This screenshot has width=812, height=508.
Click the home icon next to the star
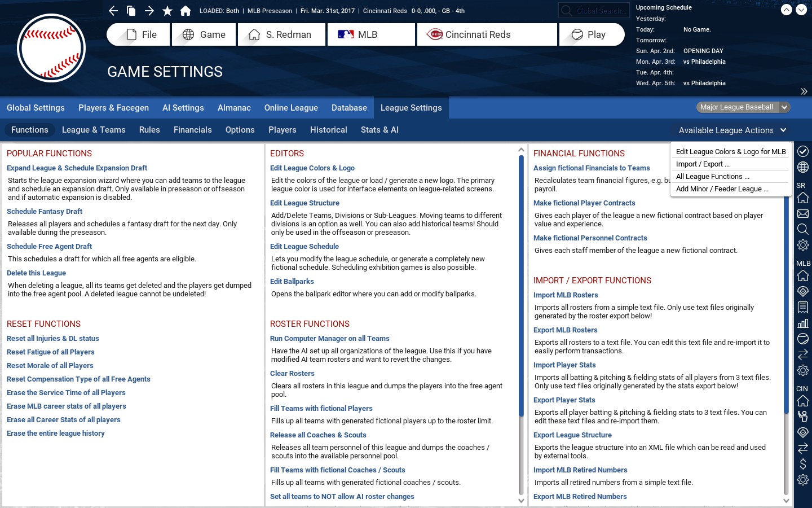pos(185,11)
